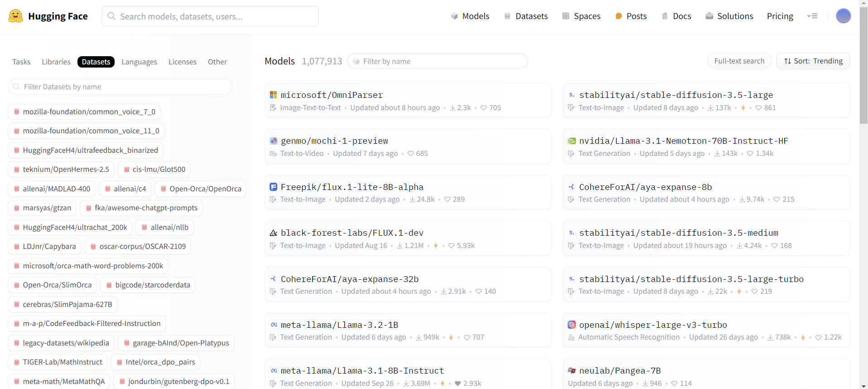Select the HuggingFaceH4/ultrafeedback_binarized dataset filter
This screenshot has width=868, height=389.
85,150
